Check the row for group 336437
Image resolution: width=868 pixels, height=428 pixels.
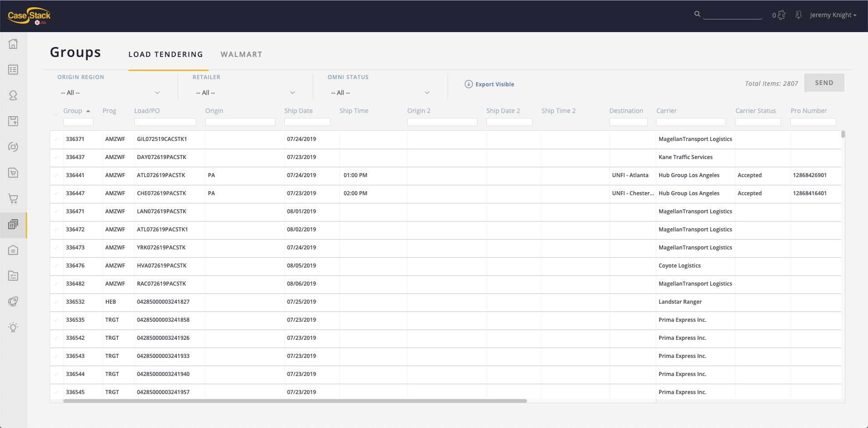56,157
